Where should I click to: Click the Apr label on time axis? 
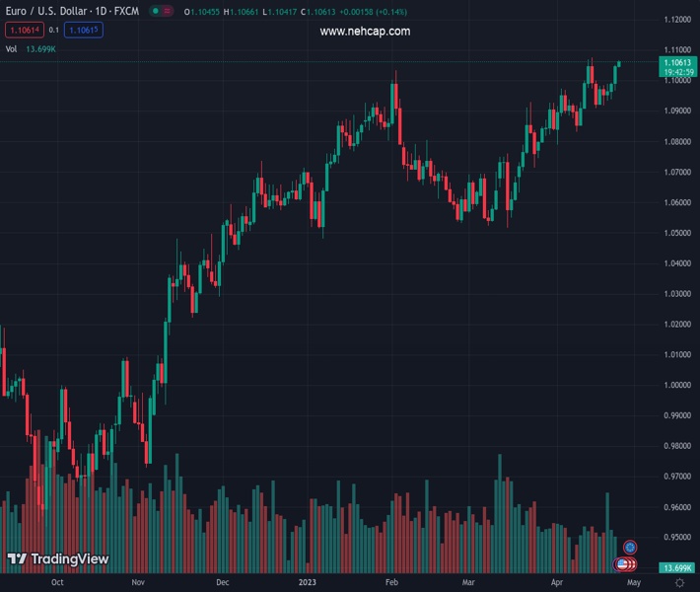click(x=558, y=582)
